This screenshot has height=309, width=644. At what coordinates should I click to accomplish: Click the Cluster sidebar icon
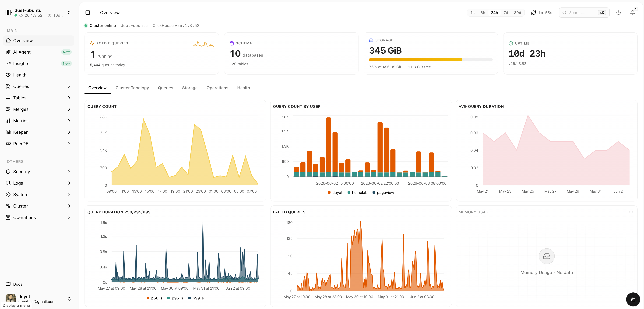[x=8, y=206]
